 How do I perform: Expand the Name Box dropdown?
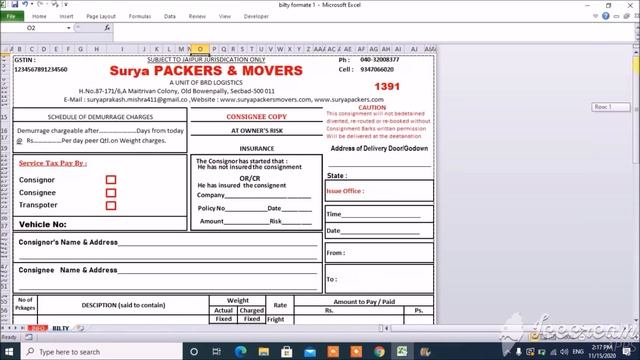coord(69,28)
